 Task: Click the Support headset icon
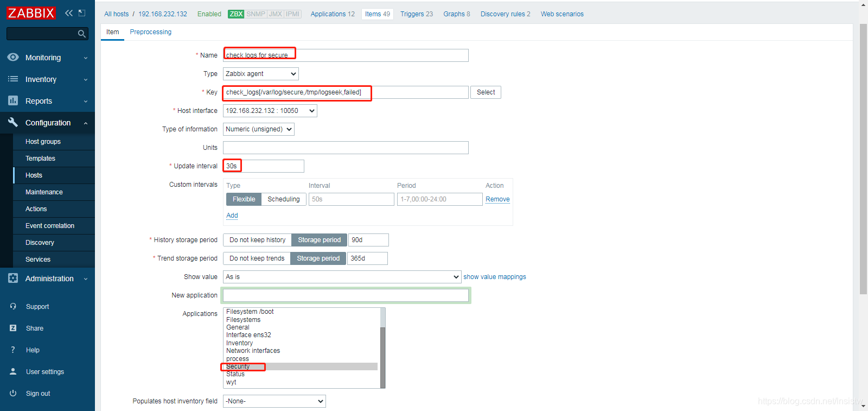click(x=13, y=307)
